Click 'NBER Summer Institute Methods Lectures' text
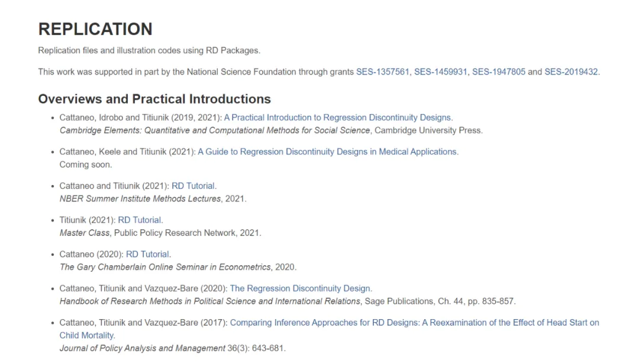The width and height of the screenshot is (639, 364). [140, 199]
